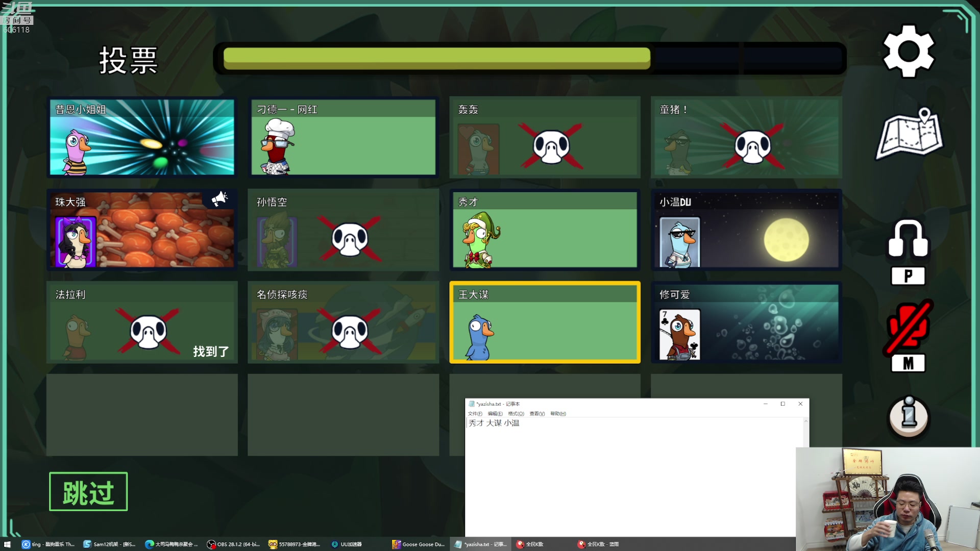Click skull marker on 名侦探咳痰 card
Screen dimensions: 980x551
pos(350,332)
